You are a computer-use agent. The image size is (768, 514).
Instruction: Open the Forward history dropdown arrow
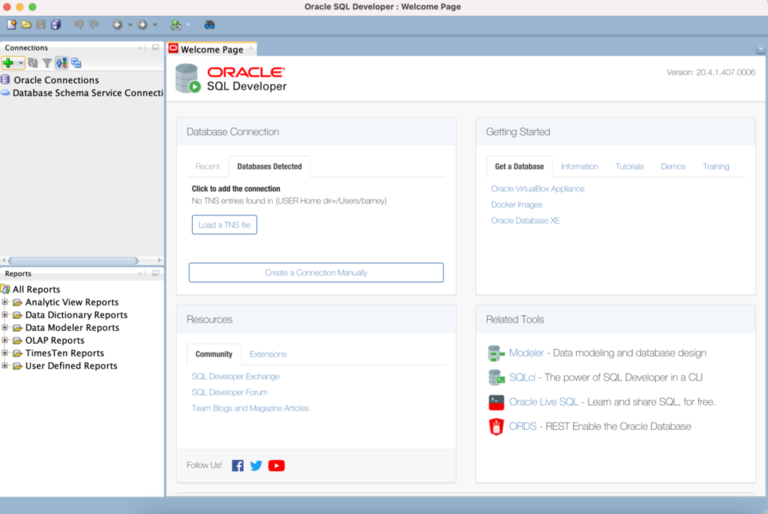tap(155, 24)
